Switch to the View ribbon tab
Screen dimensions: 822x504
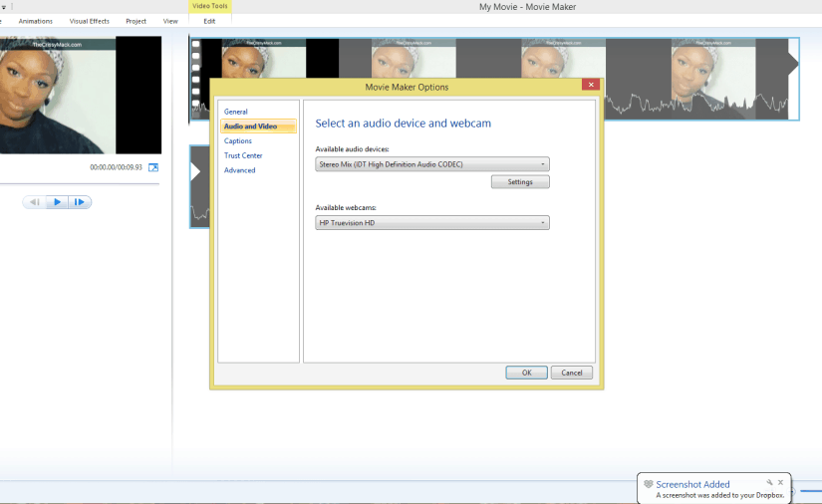point(170,21)
